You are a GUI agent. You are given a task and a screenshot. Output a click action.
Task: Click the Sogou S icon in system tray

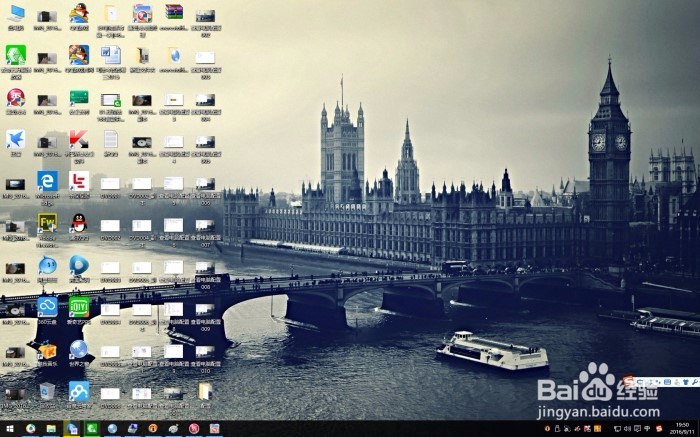point(659,429)
